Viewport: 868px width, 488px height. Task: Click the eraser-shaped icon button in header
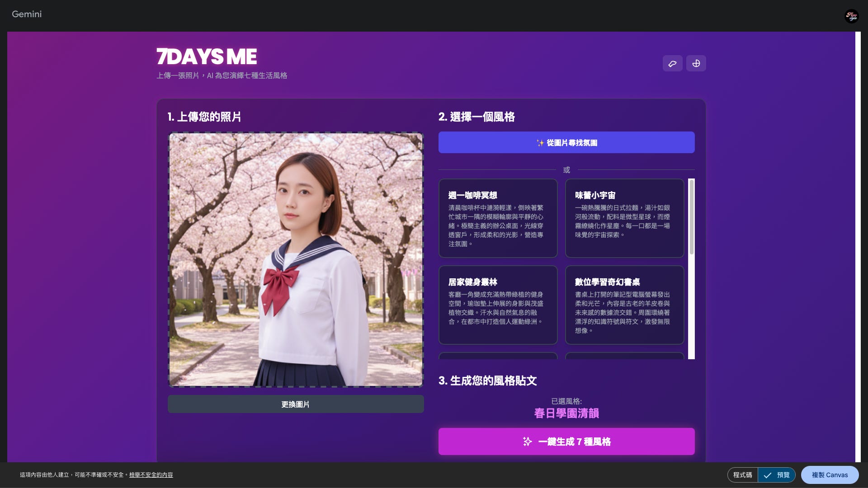(x=672, y=63)
